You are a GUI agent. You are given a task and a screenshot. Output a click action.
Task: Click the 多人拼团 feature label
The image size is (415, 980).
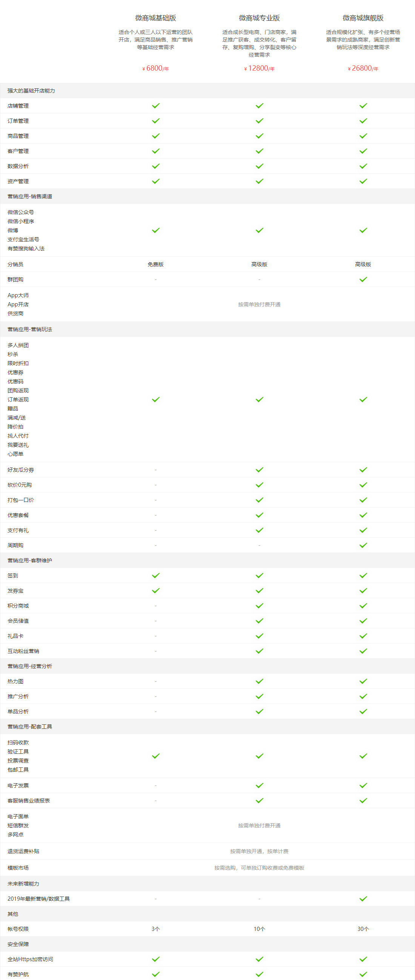18,345
